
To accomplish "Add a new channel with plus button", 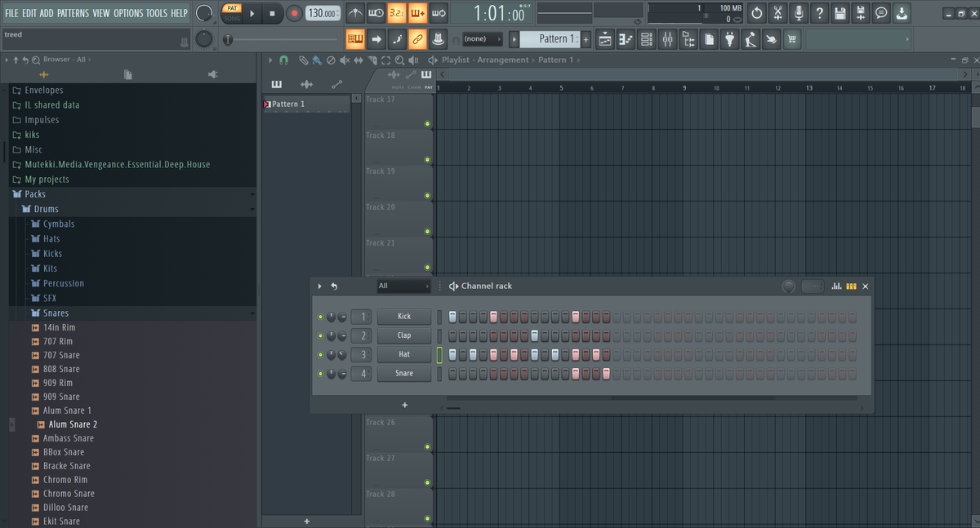I will point(404,405).
